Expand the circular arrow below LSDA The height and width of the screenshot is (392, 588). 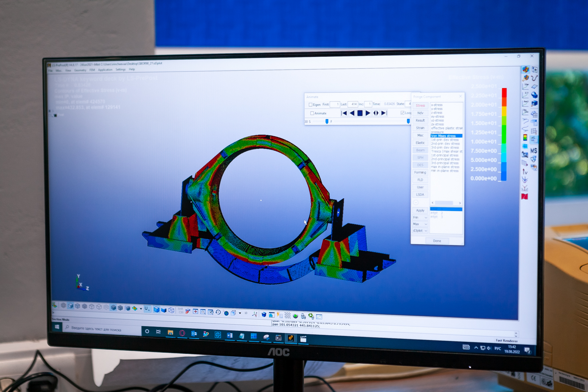click(x=416, y=202)
